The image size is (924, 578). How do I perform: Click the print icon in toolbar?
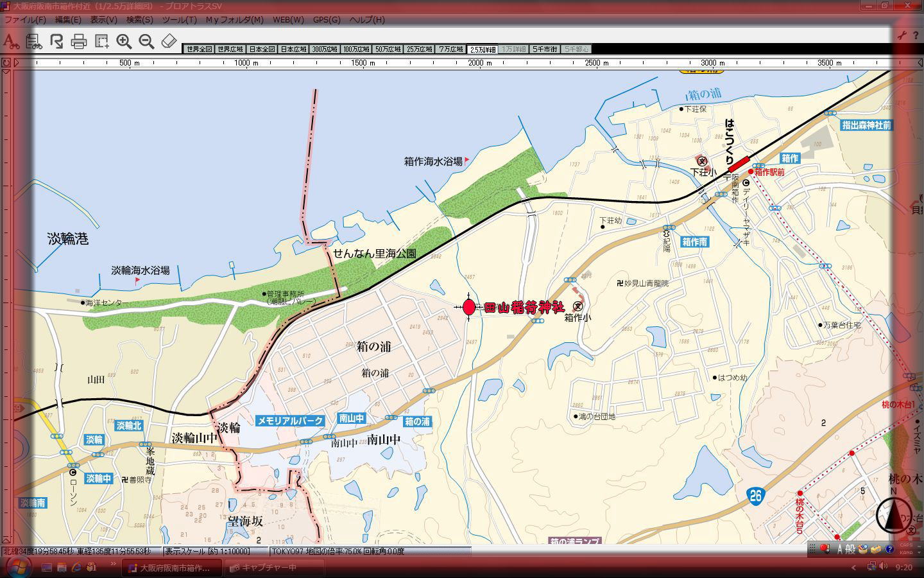coord(79,42)
